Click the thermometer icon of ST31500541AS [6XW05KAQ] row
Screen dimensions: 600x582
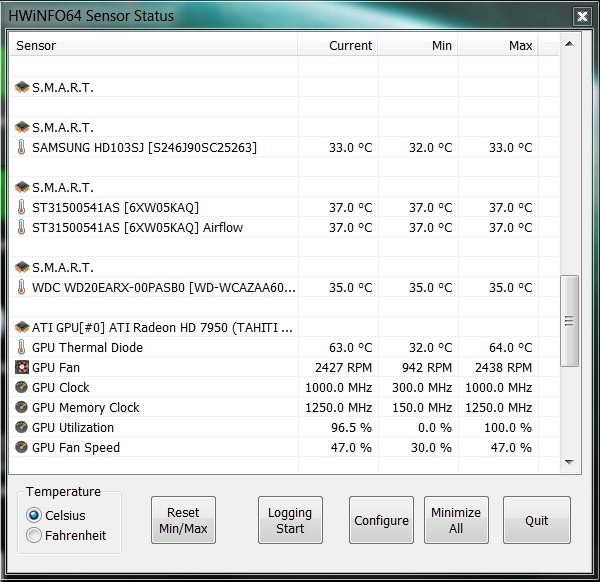21,207
